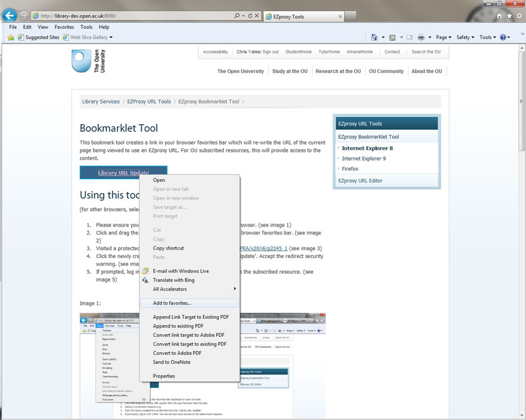Open the Page dropdown menu
526x420 pixels.
pyautogui.click(x=443, y=37)
